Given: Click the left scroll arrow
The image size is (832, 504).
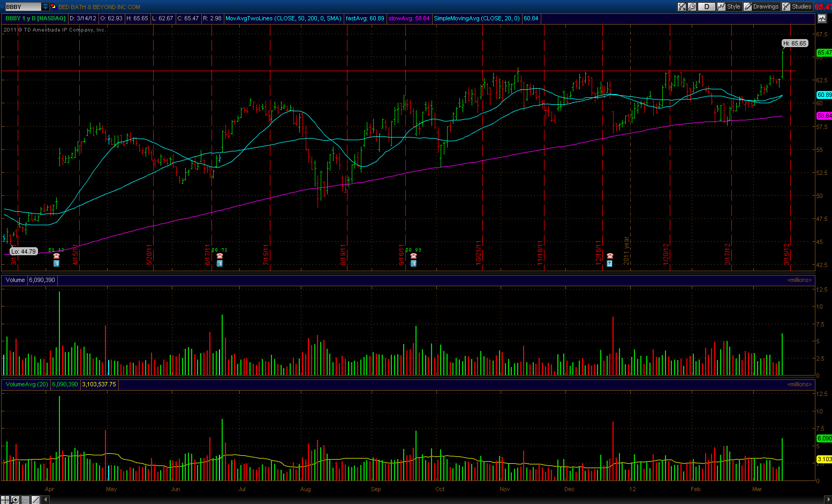Looking at the screenshot, I should tap(46, 500).
